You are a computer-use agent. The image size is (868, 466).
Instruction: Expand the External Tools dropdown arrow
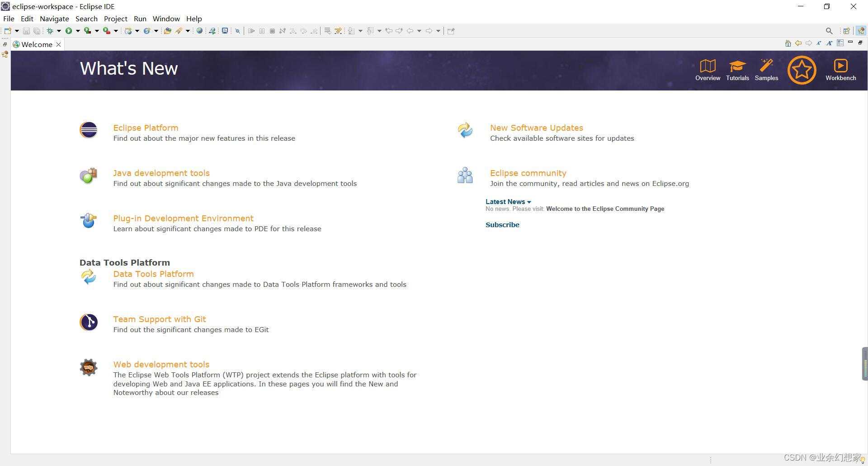point(116,31)
